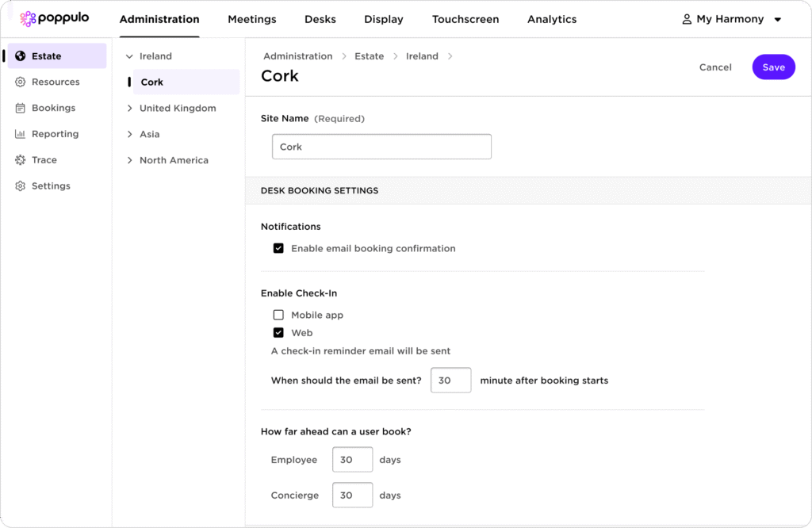
Task: Uncheck the Web check-in checkbox
Action: (278, 333)
